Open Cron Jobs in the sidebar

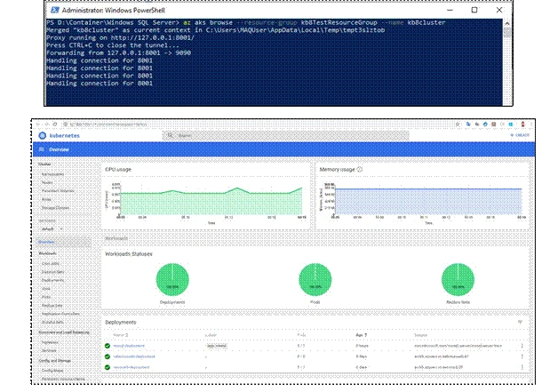point(50,263)
